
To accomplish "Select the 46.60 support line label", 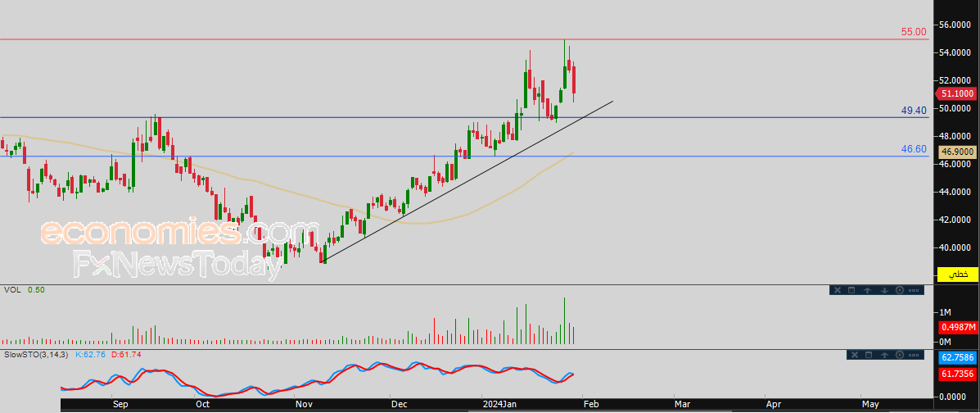I will coord(913,149).
